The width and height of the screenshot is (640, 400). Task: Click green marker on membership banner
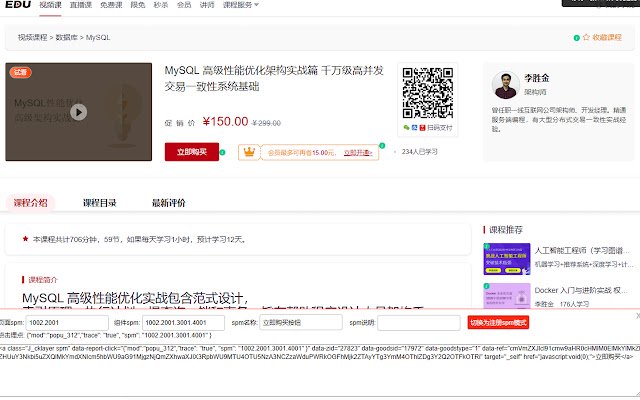click(382, 146)
